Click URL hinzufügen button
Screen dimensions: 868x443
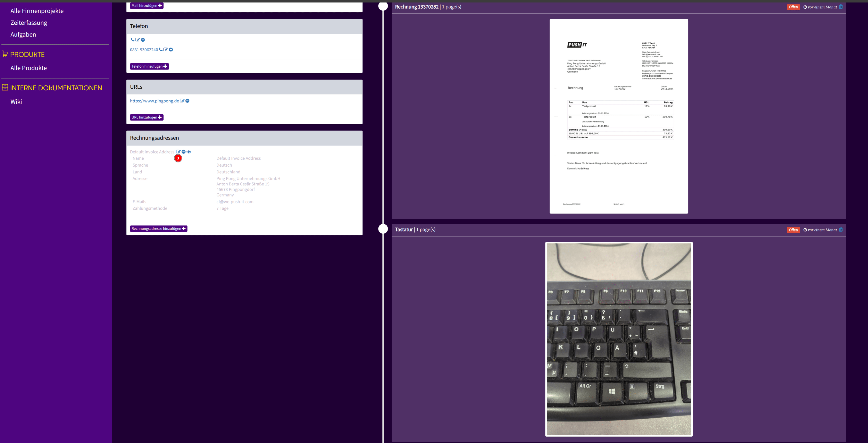click(x=147, y=117)
